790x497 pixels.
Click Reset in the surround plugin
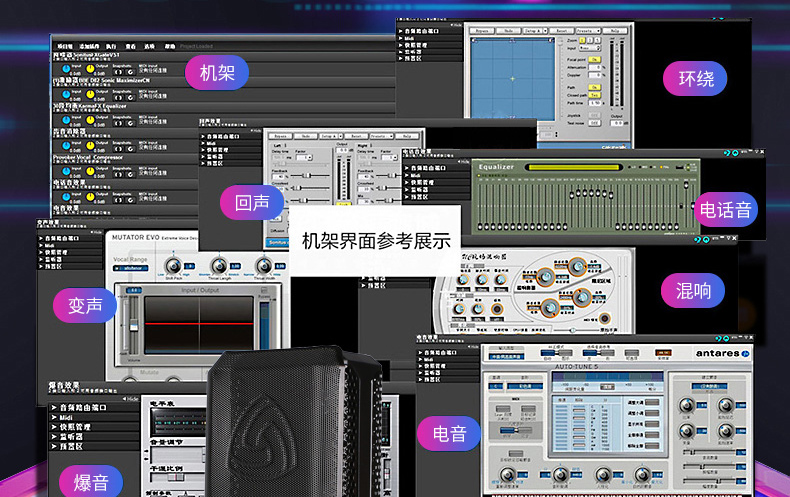click(x=561, y=31)
